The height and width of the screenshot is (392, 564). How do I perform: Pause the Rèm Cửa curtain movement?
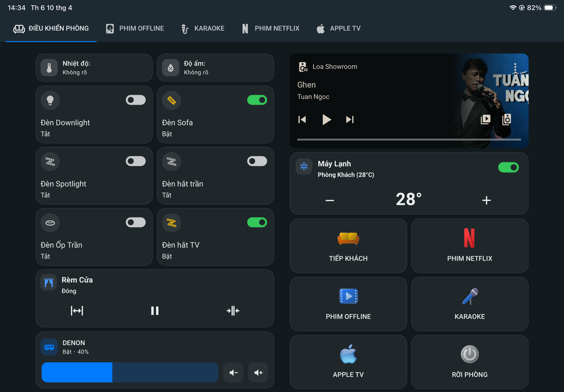[x=155, y=311]
